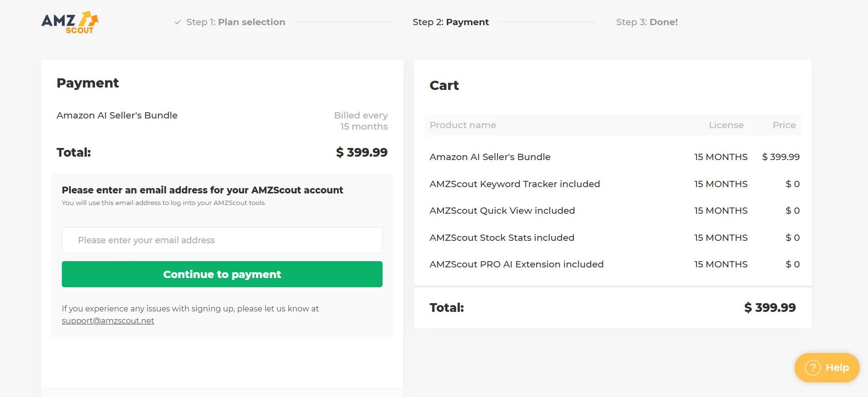Click the License column header

click(x=726, y=125)
